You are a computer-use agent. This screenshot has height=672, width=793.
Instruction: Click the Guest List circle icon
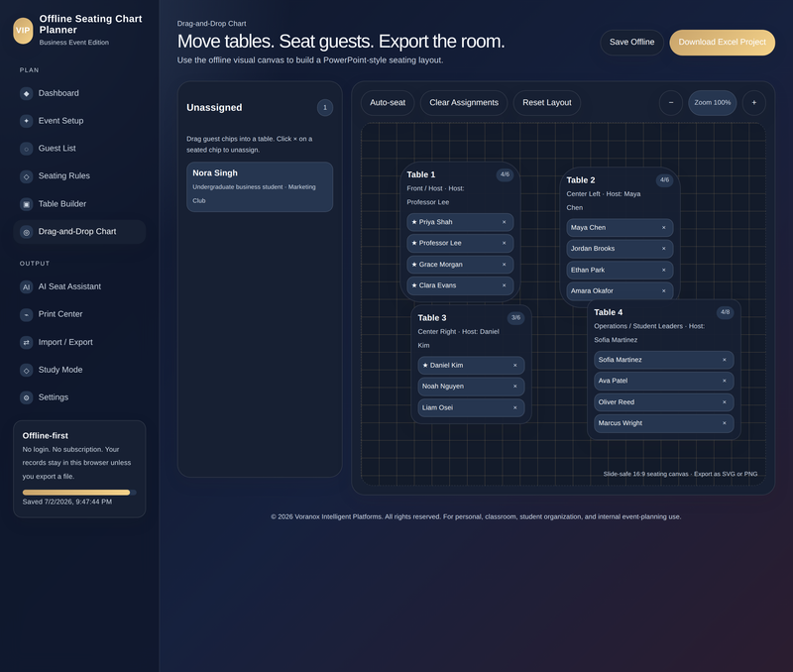27,149
